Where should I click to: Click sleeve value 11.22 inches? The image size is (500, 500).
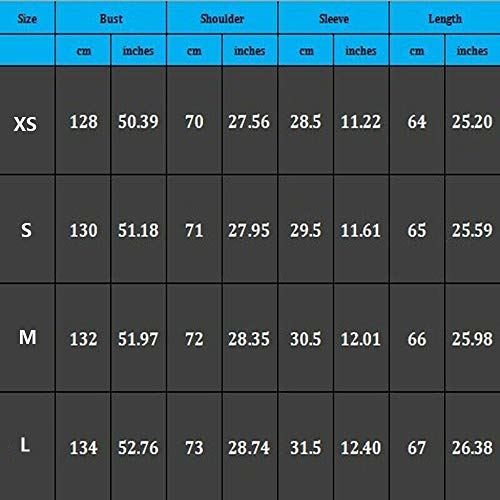click(x=361, y=122)
